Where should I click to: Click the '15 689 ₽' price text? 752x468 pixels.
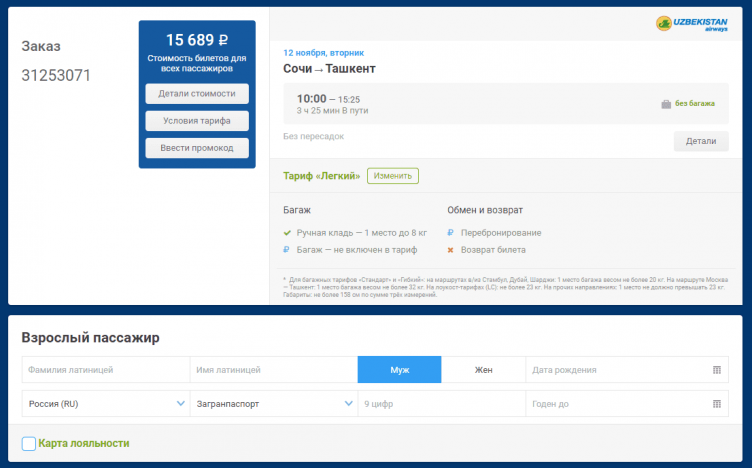197,40
